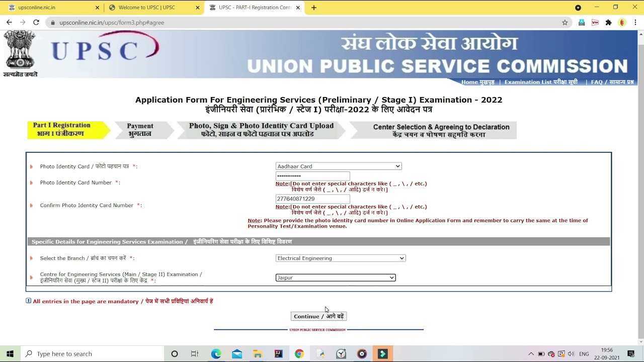The image size is (644, 362).
Task: Launch Microsoft Edge from the taskbar
Action: [x=216, y=353]
